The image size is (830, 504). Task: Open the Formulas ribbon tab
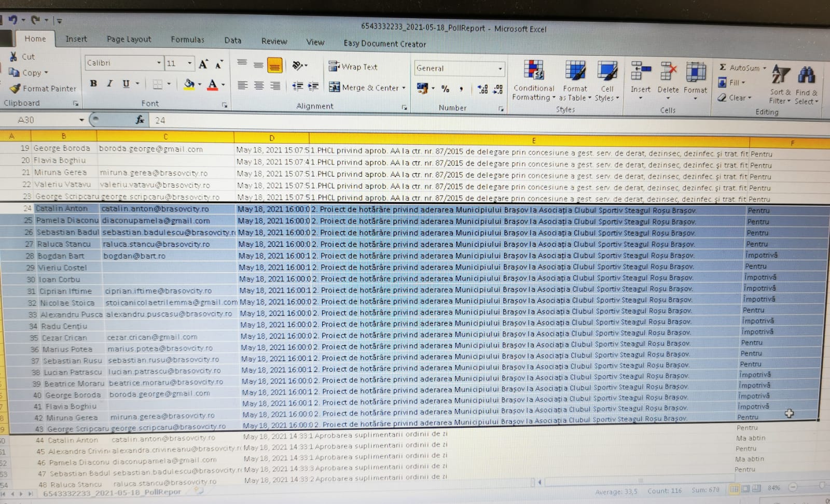tap(187, 40)
